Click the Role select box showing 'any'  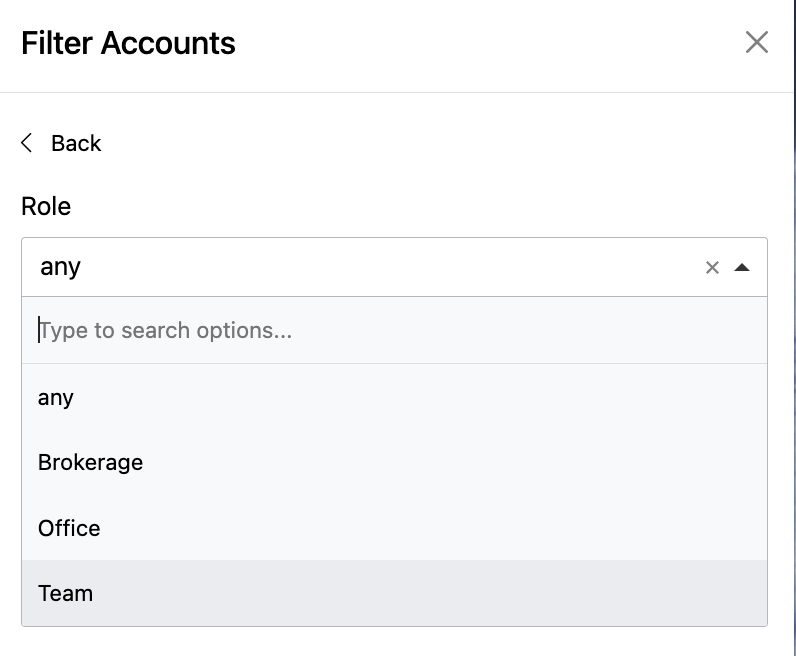point(394,267)
